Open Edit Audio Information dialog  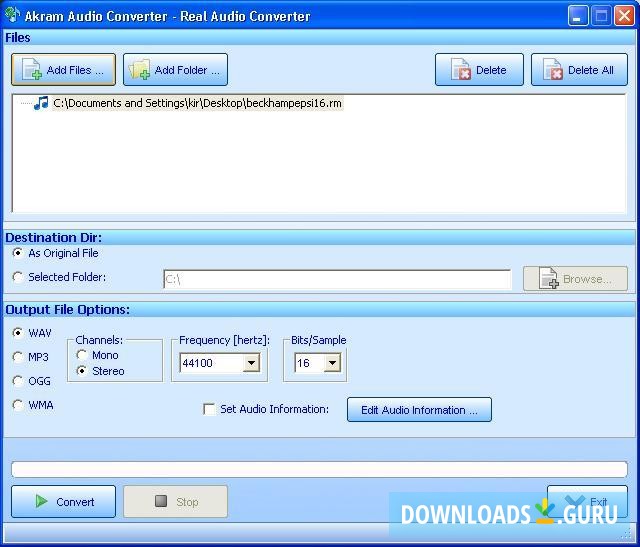click(x=419, y=410)
